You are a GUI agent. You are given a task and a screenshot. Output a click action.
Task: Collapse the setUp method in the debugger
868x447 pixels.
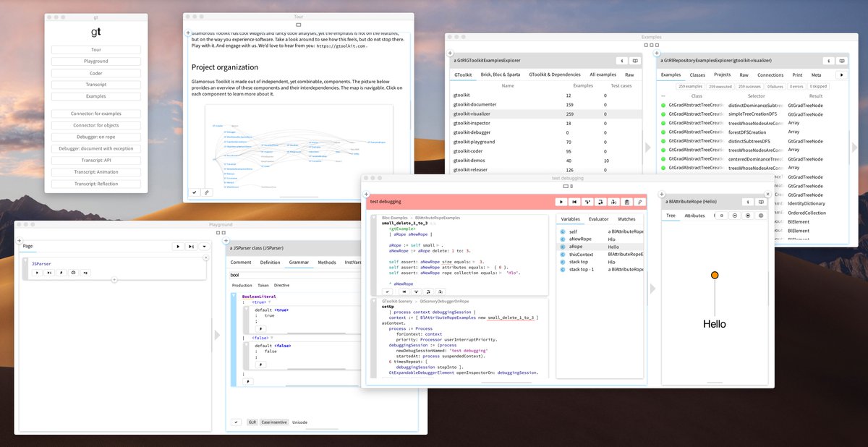(373, 301)
